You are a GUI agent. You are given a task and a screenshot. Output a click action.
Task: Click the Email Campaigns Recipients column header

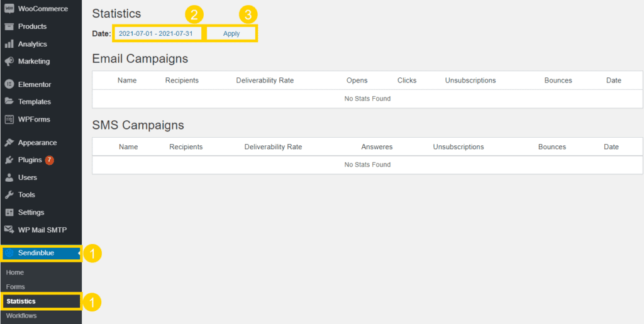(x=182, y=81)
